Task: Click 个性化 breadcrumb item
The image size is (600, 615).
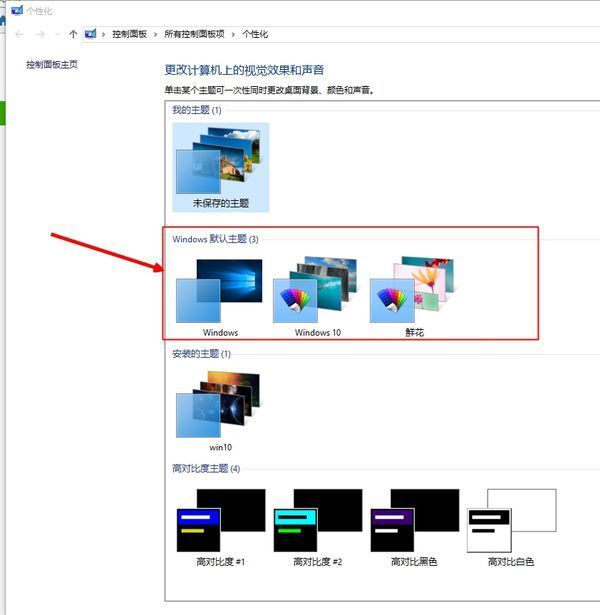Action: pyautogui.click(x=255, y=34)
